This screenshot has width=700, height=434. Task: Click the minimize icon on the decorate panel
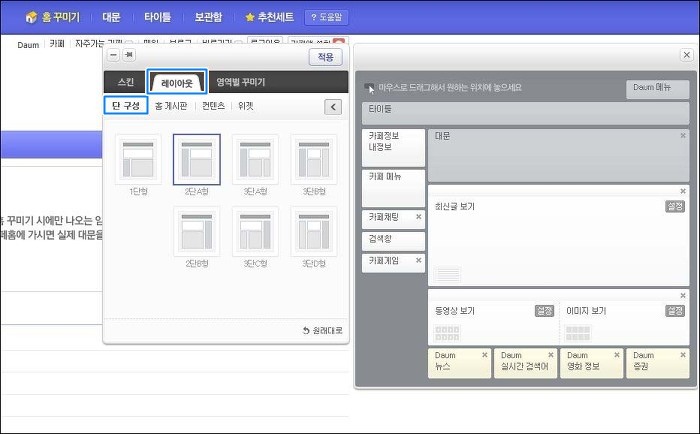point(114,55)
